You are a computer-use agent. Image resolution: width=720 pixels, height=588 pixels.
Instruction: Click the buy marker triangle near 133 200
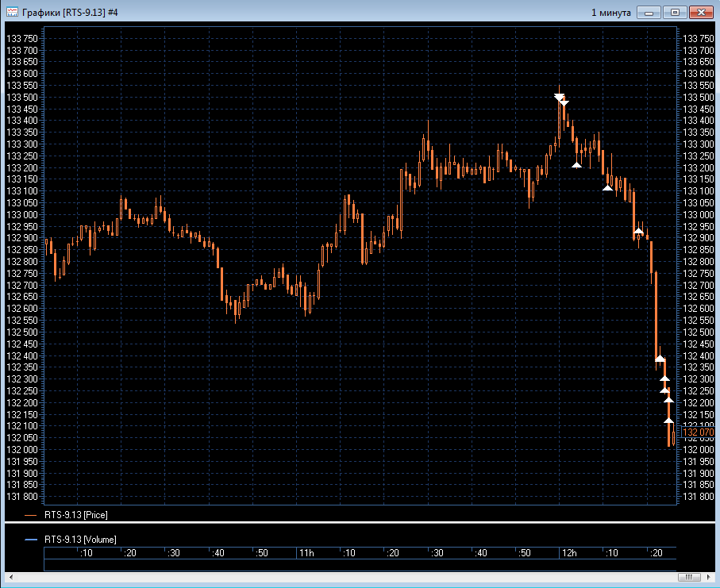click(577, 165)
